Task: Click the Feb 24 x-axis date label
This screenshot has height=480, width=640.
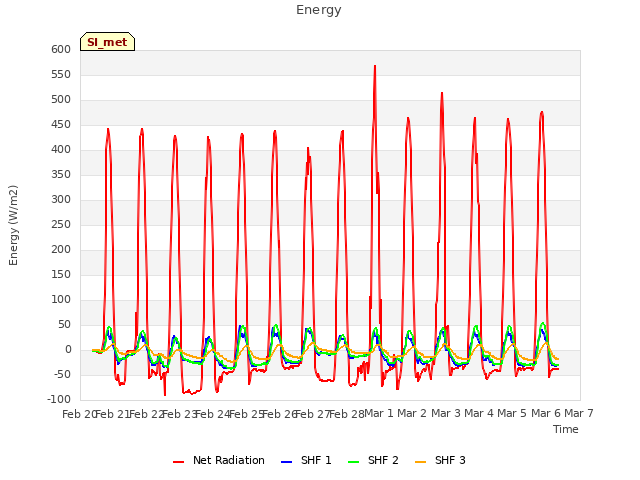Action: pos(213,414)
